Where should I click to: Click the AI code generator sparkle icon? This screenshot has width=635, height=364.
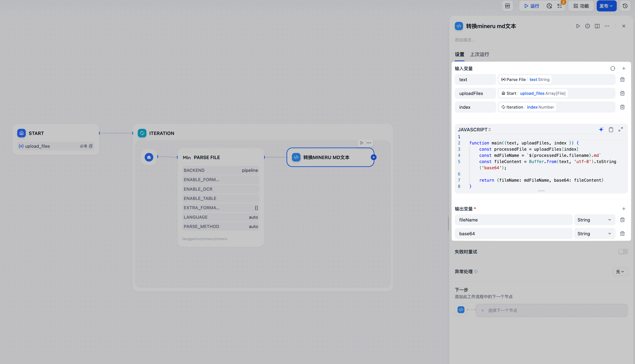point(601,129)
